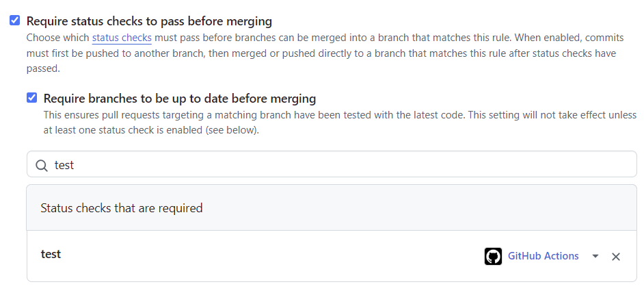Click the 'Require branches to be up to date' label

point(179,99)
